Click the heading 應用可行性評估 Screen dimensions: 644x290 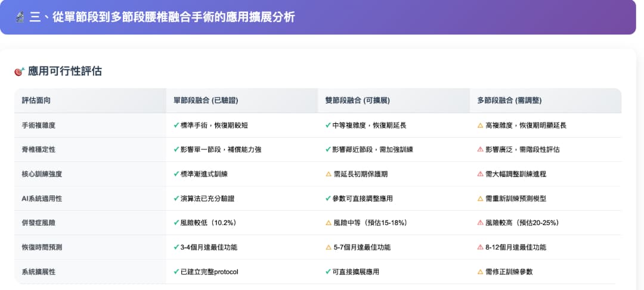(65, 71)
